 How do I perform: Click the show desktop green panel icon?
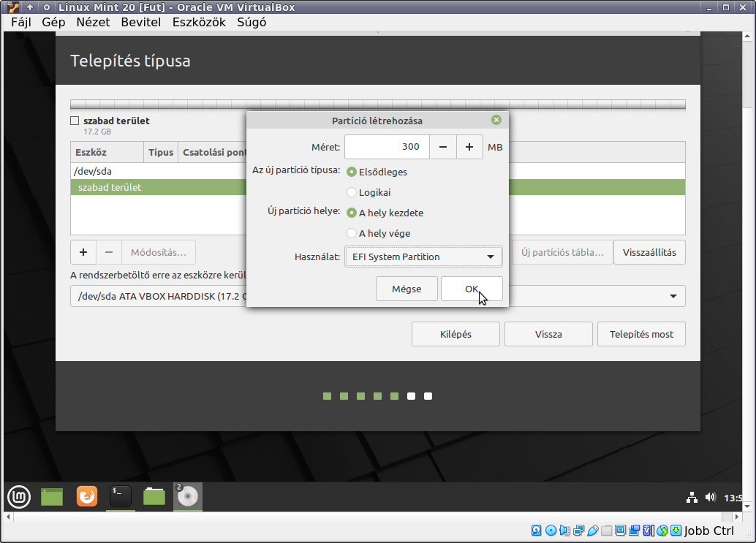[x=52, y=497]
